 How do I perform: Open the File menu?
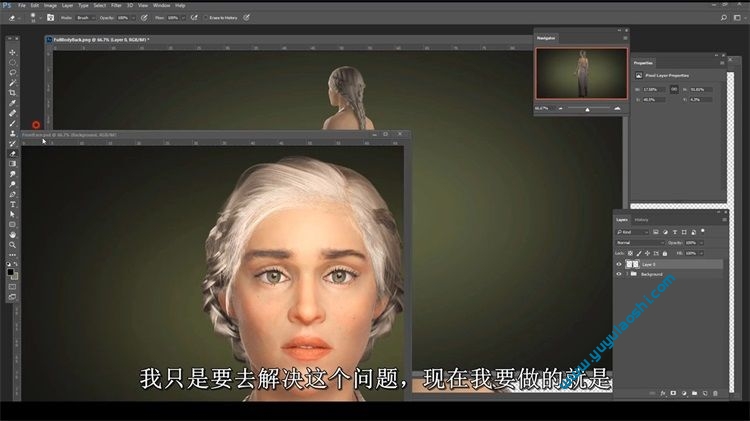pos(22,5)
